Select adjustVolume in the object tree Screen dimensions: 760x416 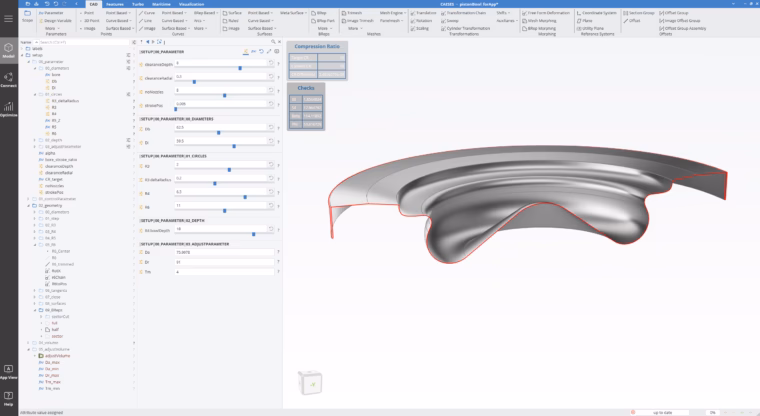click(x=57, y=356)
